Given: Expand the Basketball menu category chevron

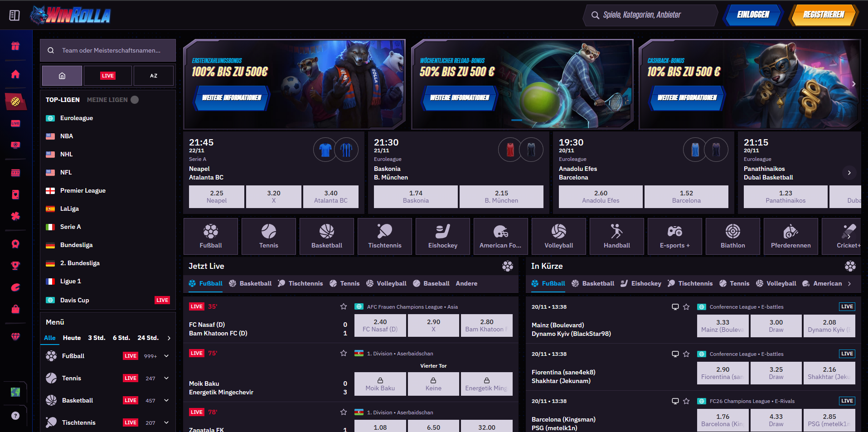Looking at the screenshot, I should [x=166, y=401].
